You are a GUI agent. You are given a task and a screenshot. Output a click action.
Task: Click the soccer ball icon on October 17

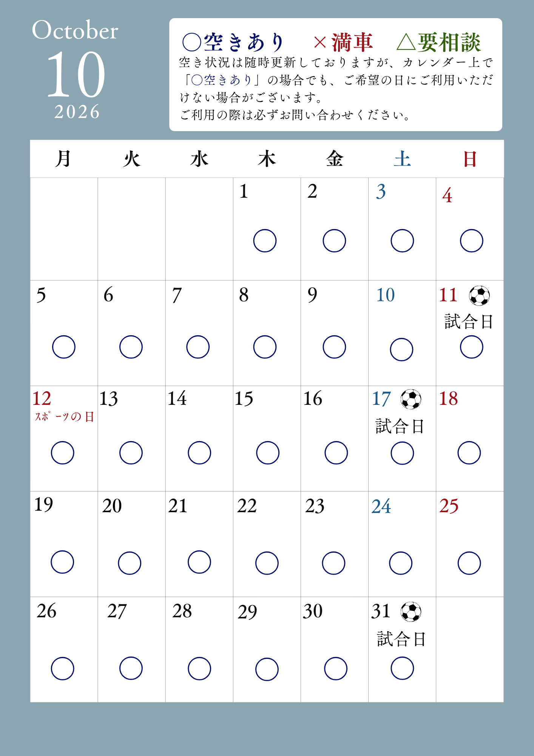[x=411, y=399]
